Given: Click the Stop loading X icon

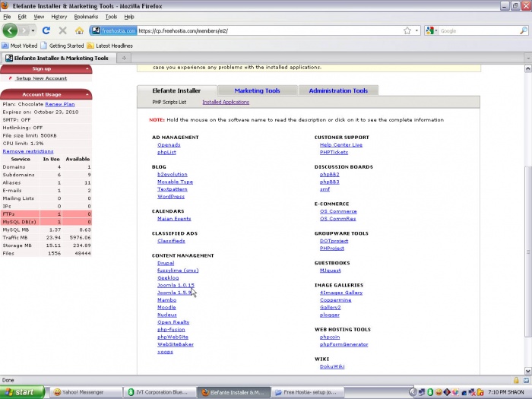Looking at the screenshot, I should click(62, 30).
